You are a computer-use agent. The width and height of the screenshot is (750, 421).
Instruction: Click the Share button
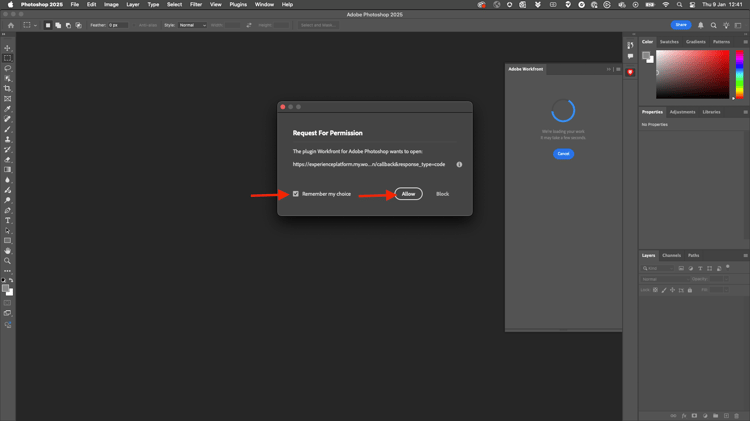[x=681, y=25]
